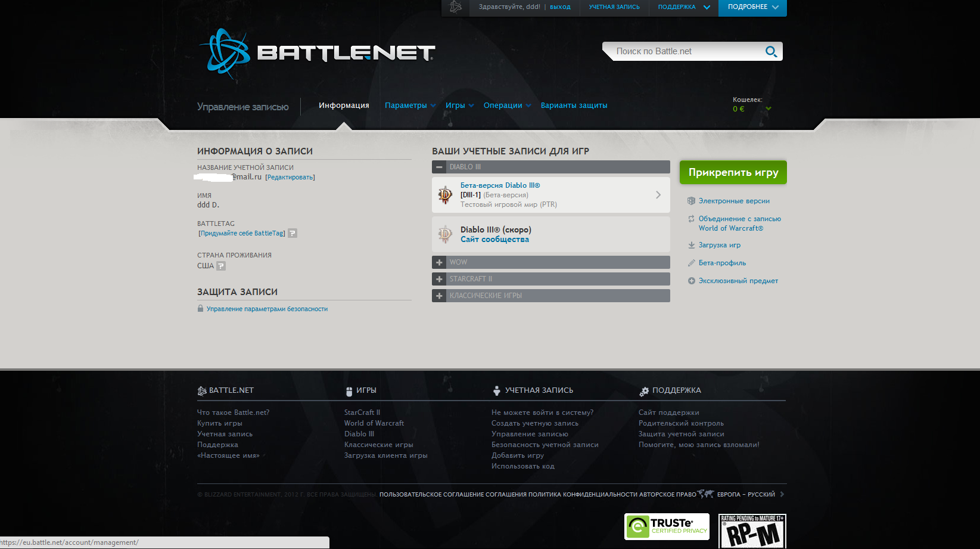Open Пользовательское соглашение footer link
Image resolution: width=980 pixels, height=549 pixels.
[x=431, y=494]
